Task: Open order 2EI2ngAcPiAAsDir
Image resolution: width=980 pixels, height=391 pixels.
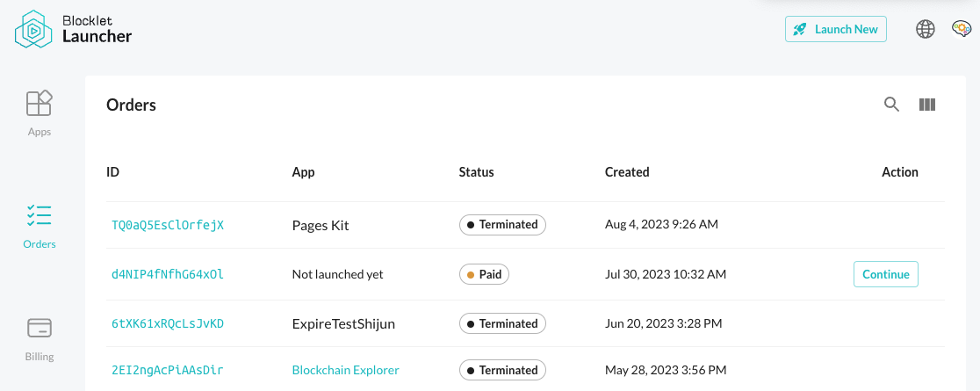Action: point(168,370)
